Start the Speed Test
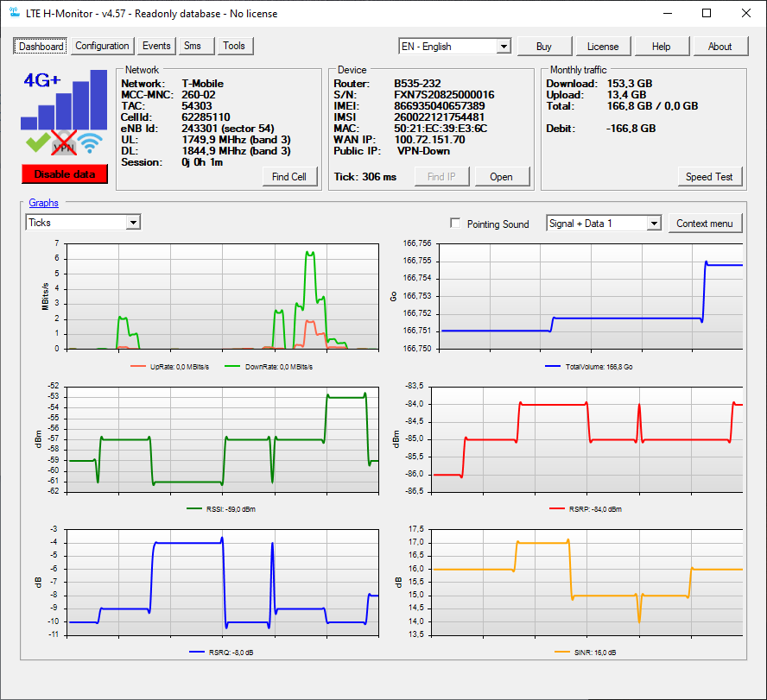This screenshot has width=767, height=700. tap(710, 177)
